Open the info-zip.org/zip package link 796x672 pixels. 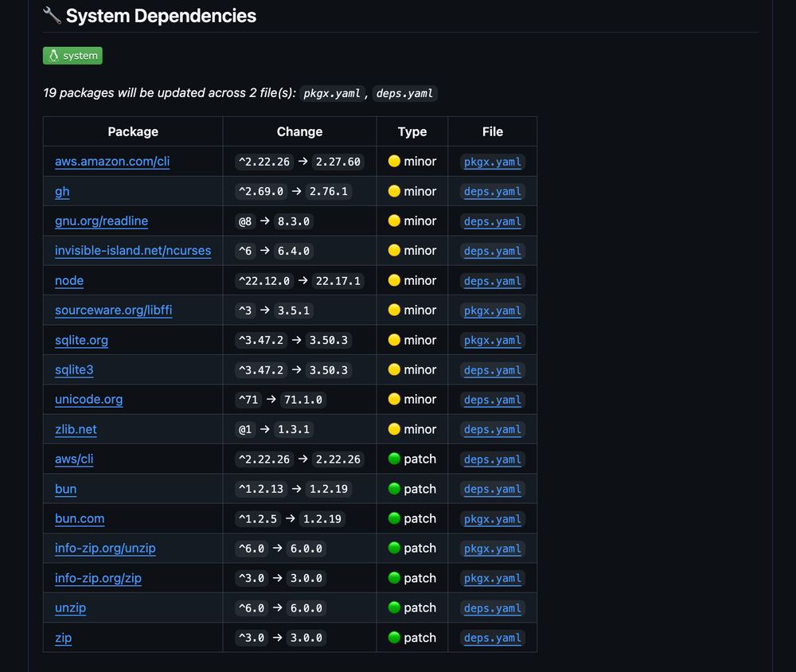point(98,578)
